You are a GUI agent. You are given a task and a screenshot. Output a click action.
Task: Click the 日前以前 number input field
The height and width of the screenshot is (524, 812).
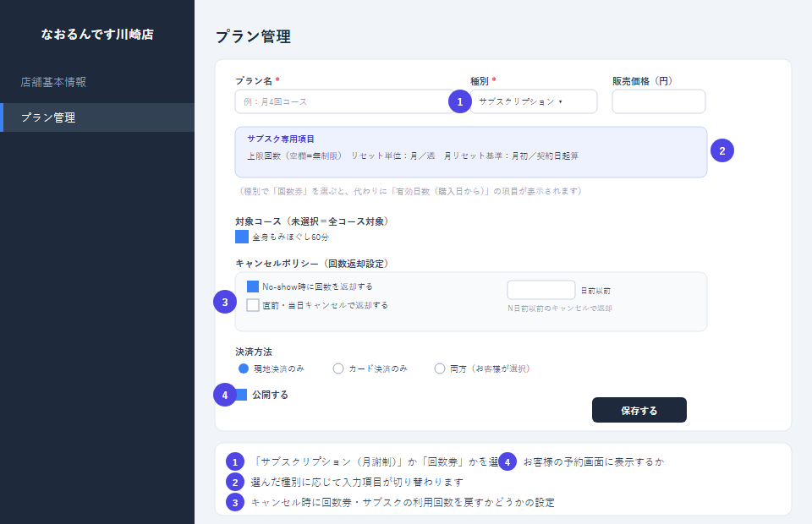click(540, 290)
